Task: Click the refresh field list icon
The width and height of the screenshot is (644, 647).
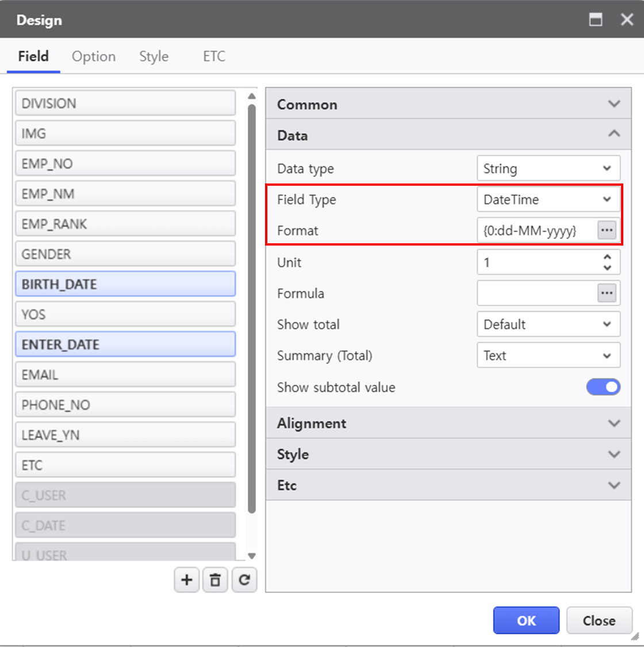Action: (x=244, y=580)
